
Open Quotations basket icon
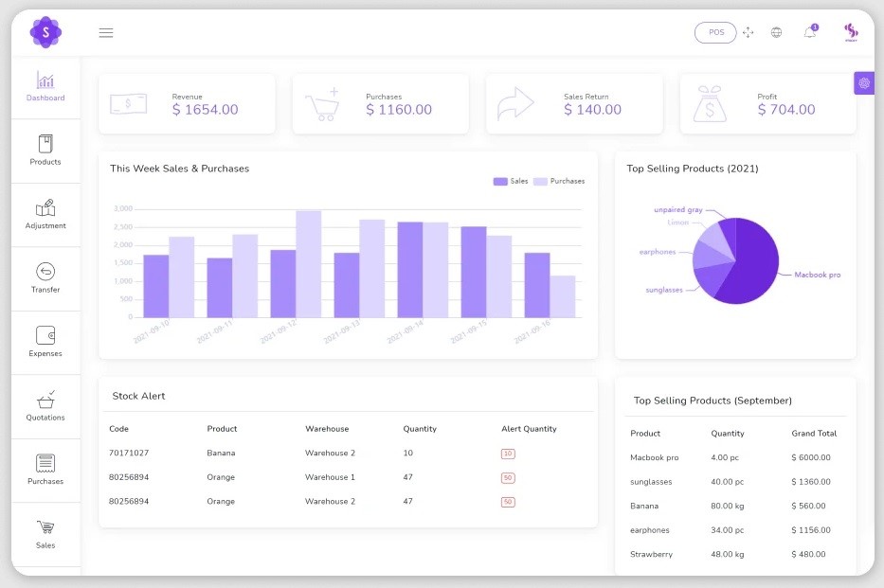pos(45,400)
